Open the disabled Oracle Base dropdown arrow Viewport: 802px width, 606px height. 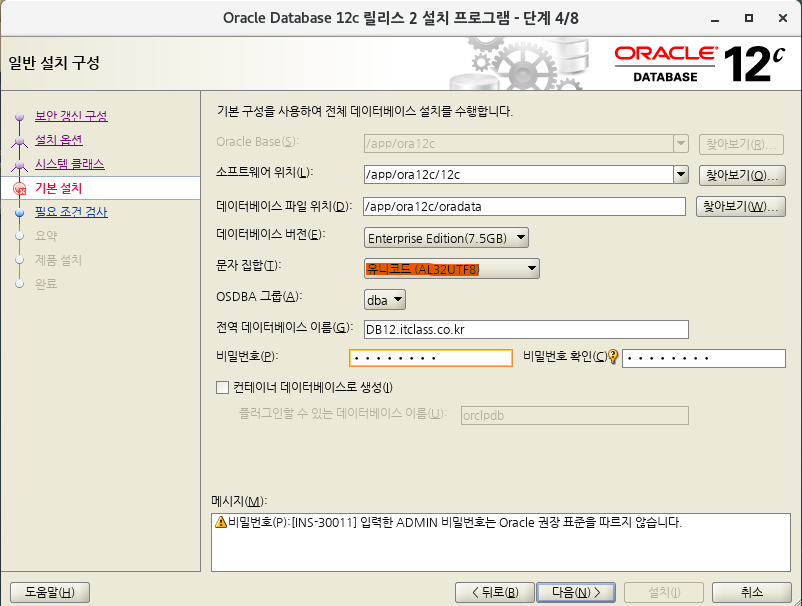(681, 144)
